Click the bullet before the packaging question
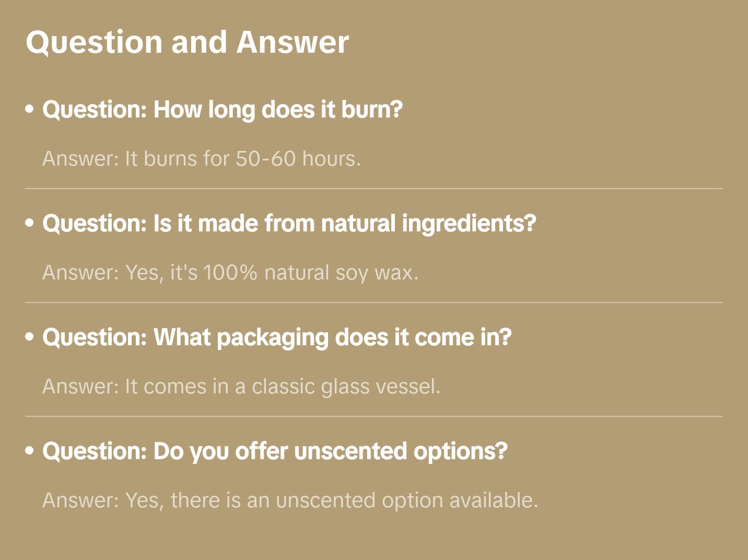 tap(30, 337)
